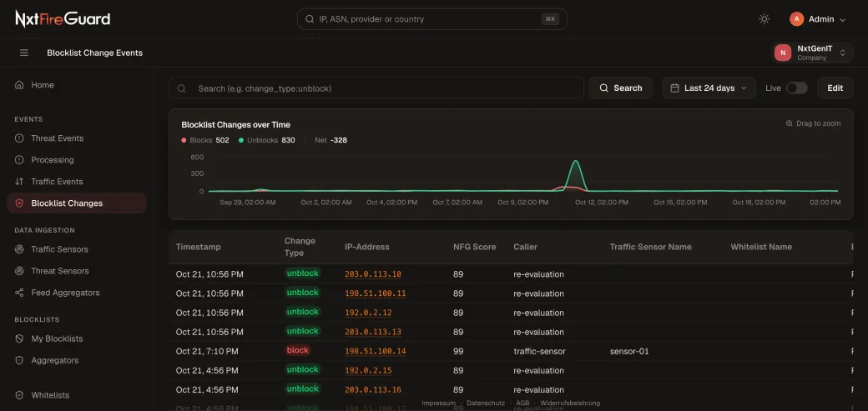Sort by NFG Score column header
Viewport: 868px width, 411px height.
pyautogui.click(x=474, y=247)
